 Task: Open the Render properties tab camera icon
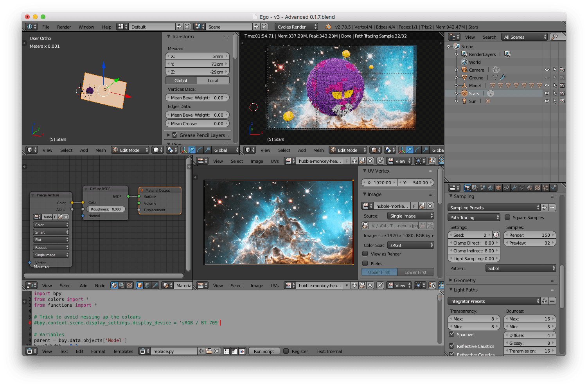(467, 188)
